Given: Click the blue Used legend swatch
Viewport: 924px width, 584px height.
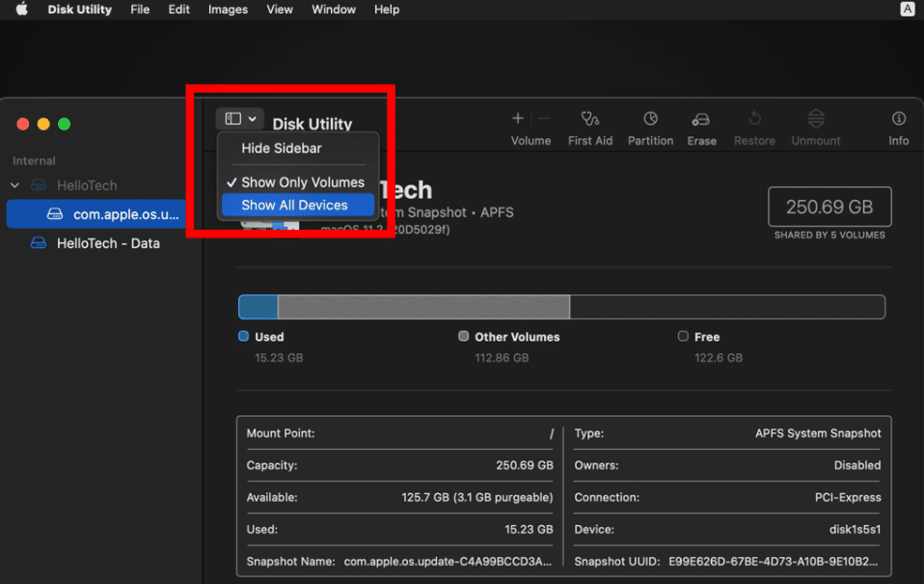Looking at the screenshot, I should tap(243, 336).
